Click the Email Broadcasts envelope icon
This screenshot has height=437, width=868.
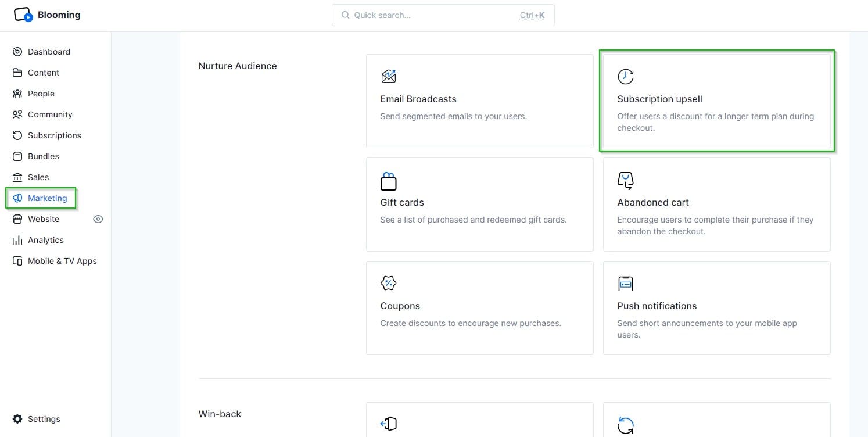point(388,76)
